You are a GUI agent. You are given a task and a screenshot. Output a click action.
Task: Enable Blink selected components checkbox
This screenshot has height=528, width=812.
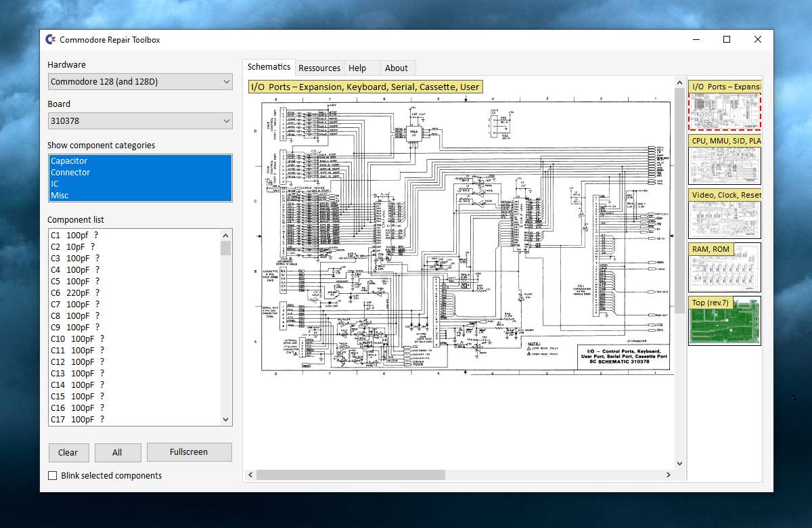pos(53,476)
